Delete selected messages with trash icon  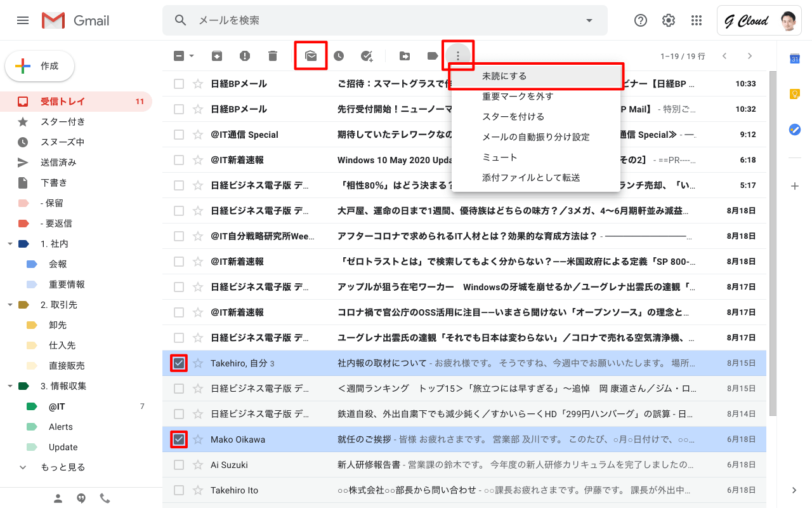pos(273,56)
